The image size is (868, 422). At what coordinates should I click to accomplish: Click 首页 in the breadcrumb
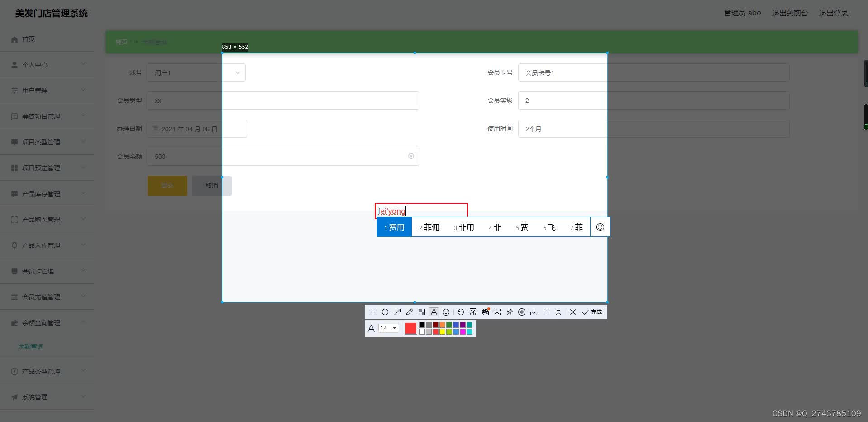121,42
